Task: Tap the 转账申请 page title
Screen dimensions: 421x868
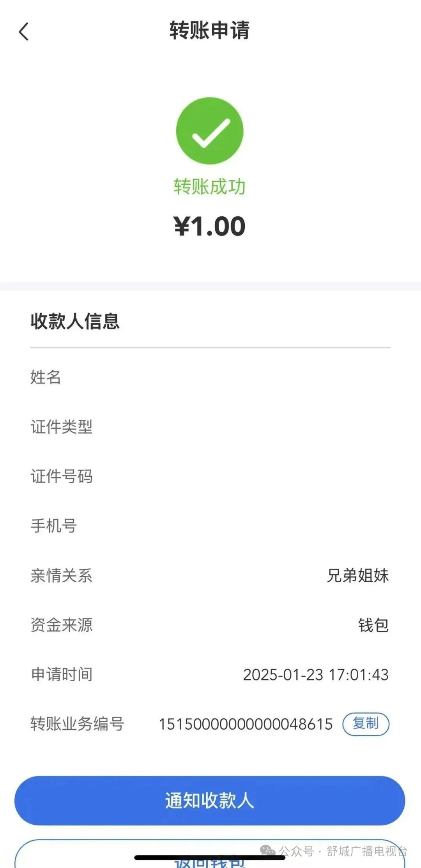Action: point(210,30)
